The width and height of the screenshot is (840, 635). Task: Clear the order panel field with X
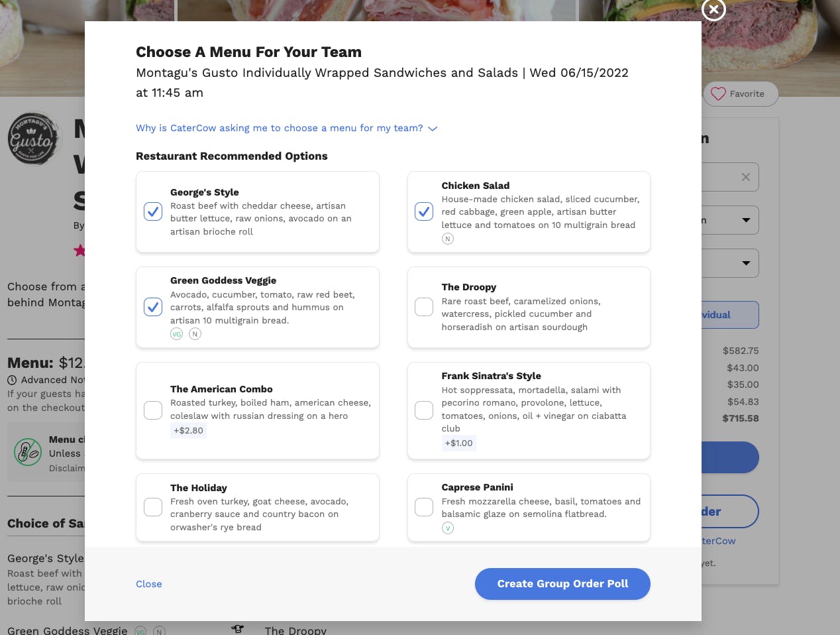pos(746,177)
